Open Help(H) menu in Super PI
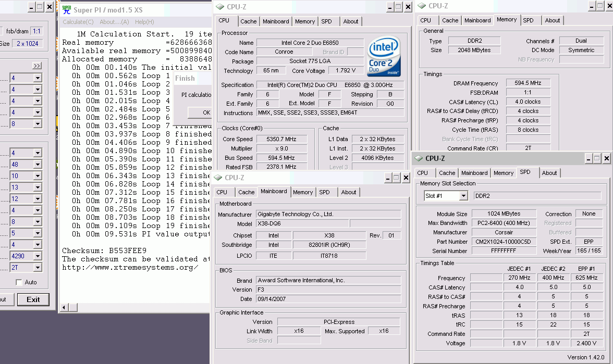 click(x=144, y=22)
